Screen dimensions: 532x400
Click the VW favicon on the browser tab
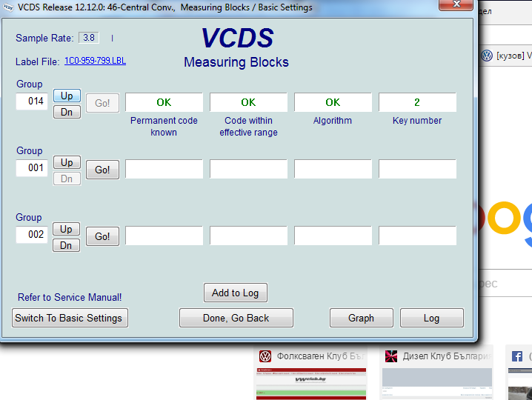(487, 56)
